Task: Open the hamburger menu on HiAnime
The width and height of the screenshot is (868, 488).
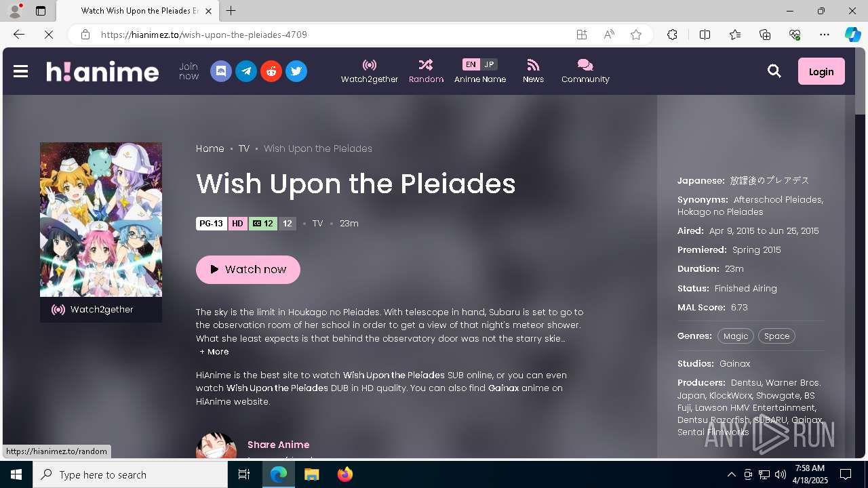Action: [20, 71]
